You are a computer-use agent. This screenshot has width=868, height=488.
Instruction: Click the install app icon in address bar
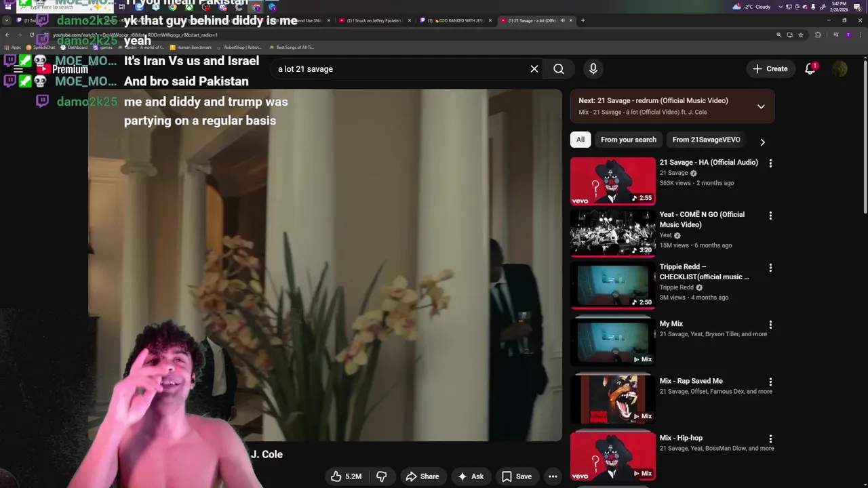click(789, 35)
